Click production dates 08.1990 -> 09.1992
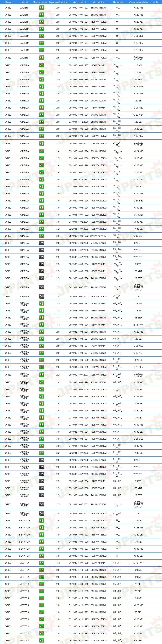Image resolution: width=162 pixels, height=644 pixels. [79, 236]
